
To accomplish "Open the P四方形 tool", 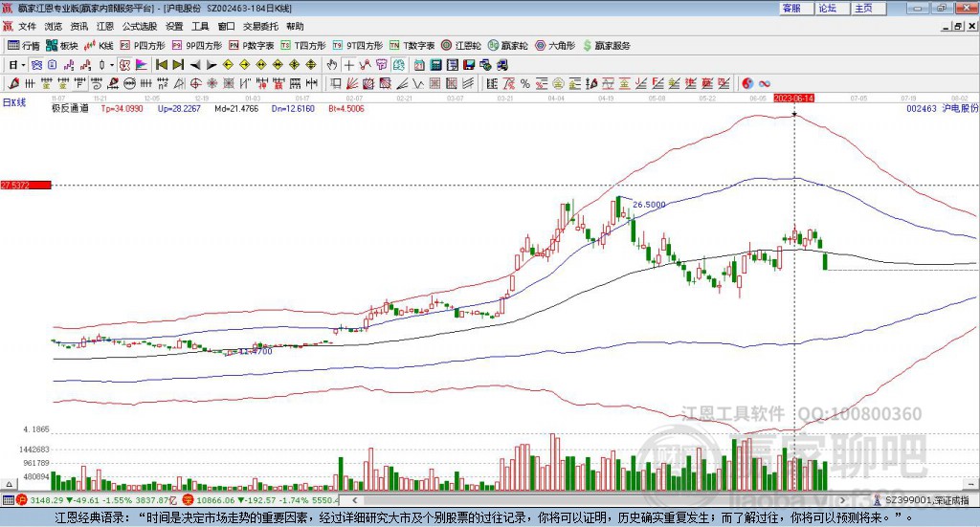I will click(x=143, y=46).
